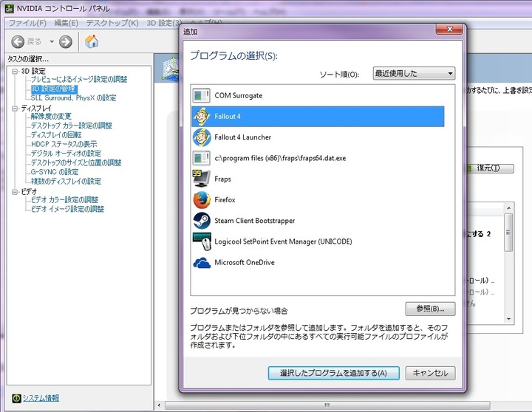Viewport: 532px width, 412px height.
Task: Click the home icon in NVIDIA toolbar
Action: (92, 41)
